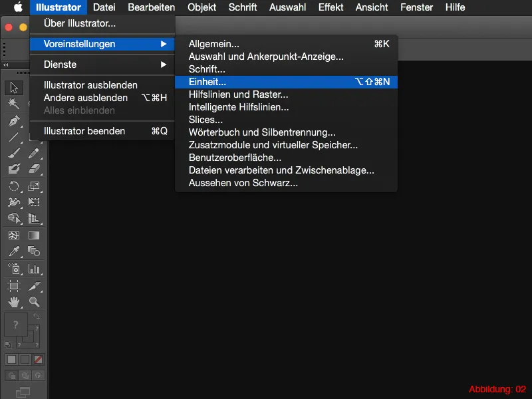Screen dimensions: 532x399
Task: Select the Pencil tool
Action: tap(34, 153)
